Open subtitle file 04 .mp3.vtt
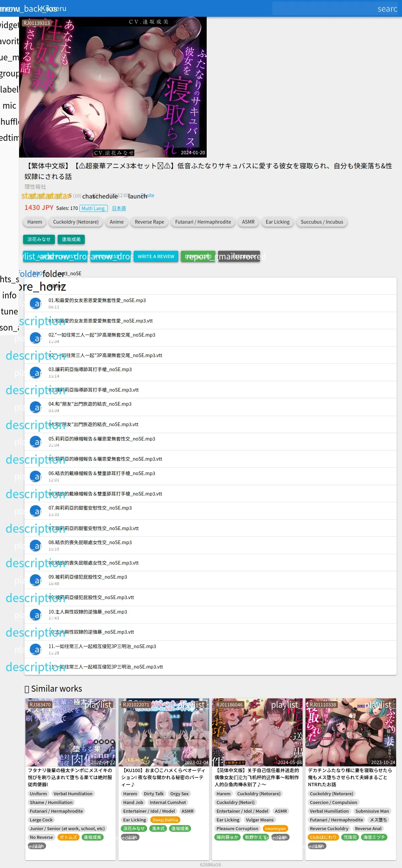402x868 pixels. [210, 424]
